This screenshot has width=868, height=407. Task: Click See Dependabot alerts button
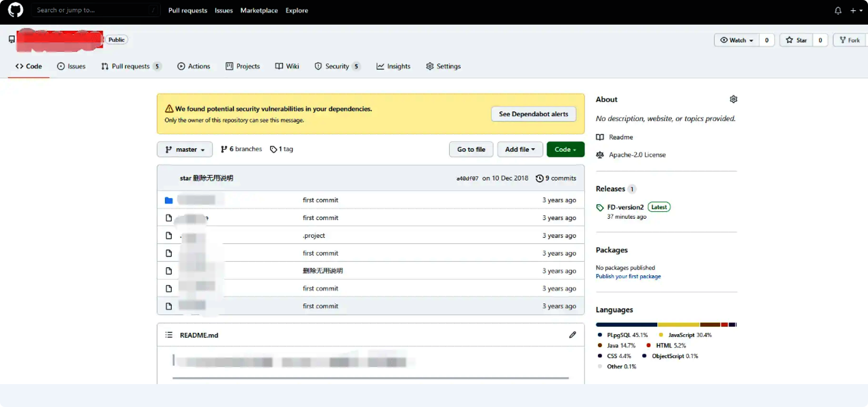(x=533, y=114)
